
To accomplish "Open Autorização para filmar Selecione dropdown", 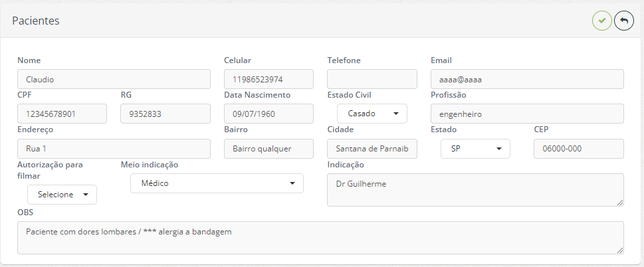I will point(62,195).
